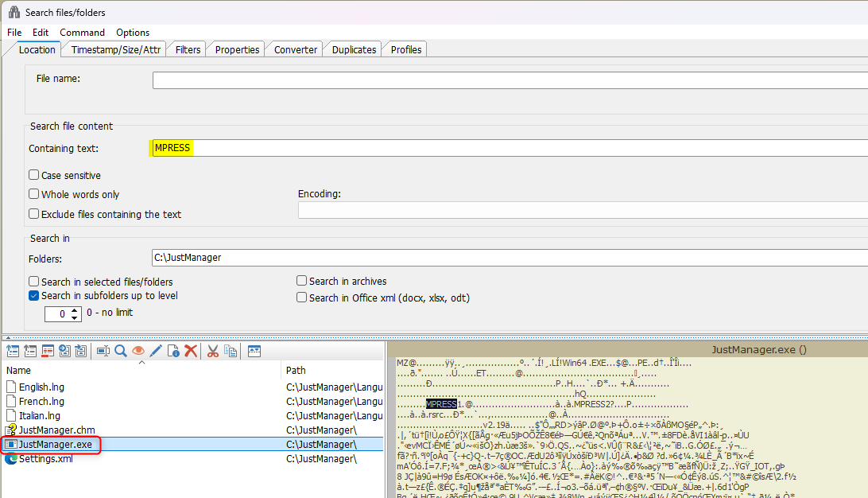Viewport: 868px width, 498px height.
Task: Click the black up-arrow list toolbar icon
Action: pyautogui.click(x=30, y=351)
